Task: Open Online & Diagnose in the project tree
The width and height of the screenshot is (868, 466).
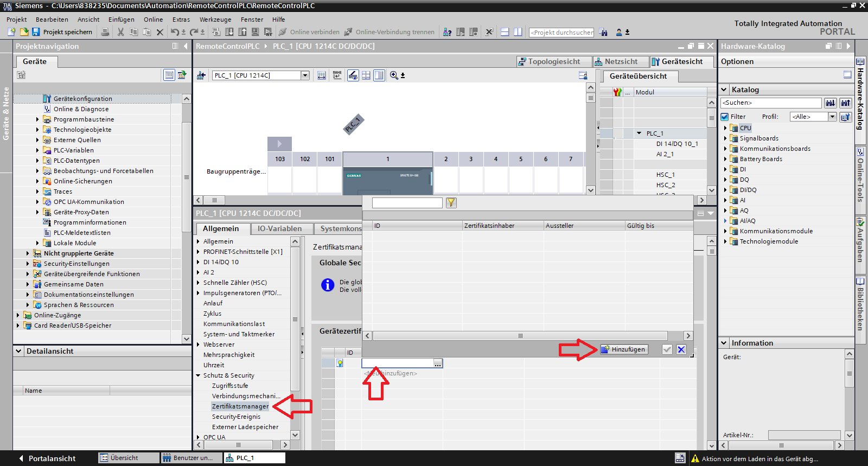Action: tap(81, 109)
